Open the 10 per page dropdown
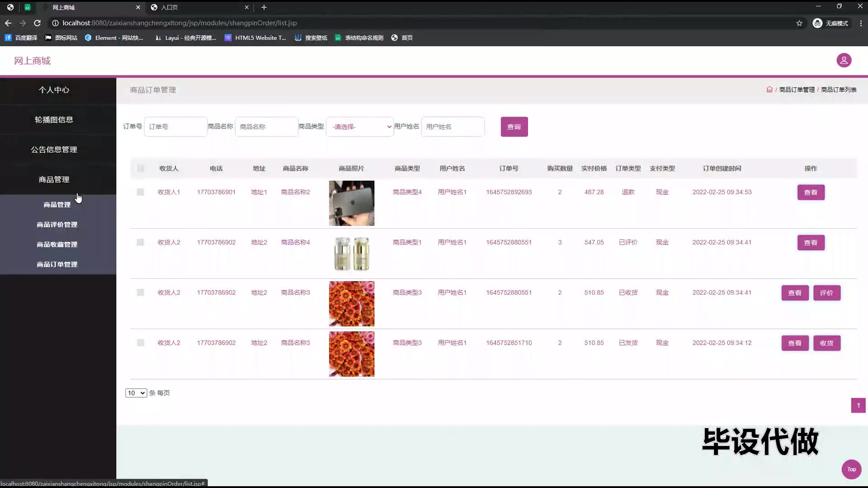Screen dimensions: 868x488 [136, 393]
